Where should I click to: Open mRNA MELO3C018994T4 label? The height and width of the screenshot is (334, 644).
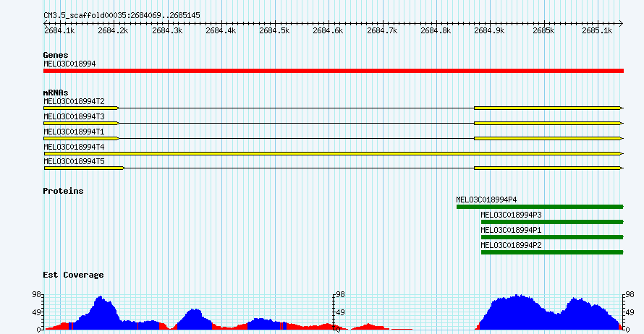tap(74, 147)
